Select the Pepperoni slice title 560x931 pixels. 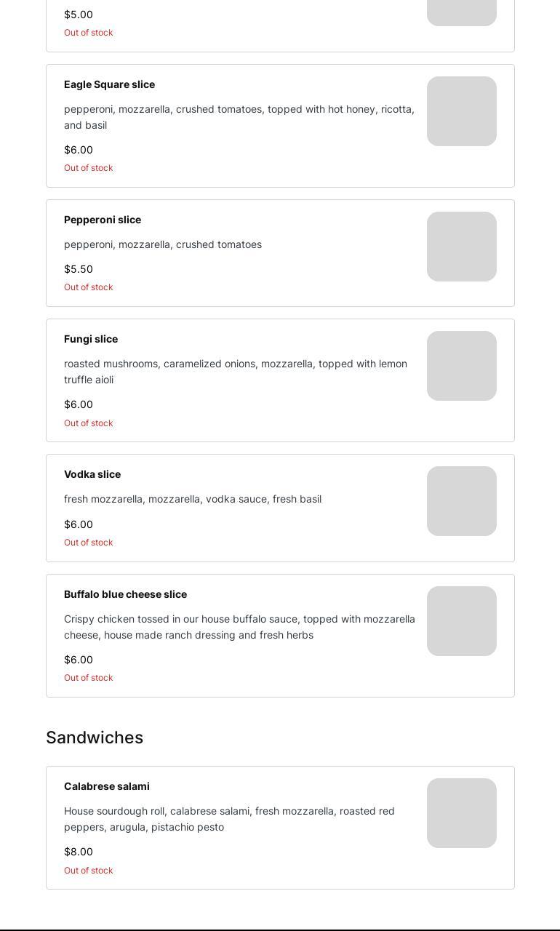click(x=103, y=220)
